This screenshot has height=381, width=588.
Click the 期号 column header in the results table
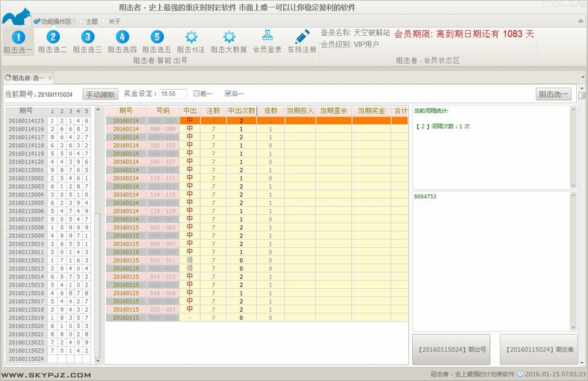tap(126, 111)
